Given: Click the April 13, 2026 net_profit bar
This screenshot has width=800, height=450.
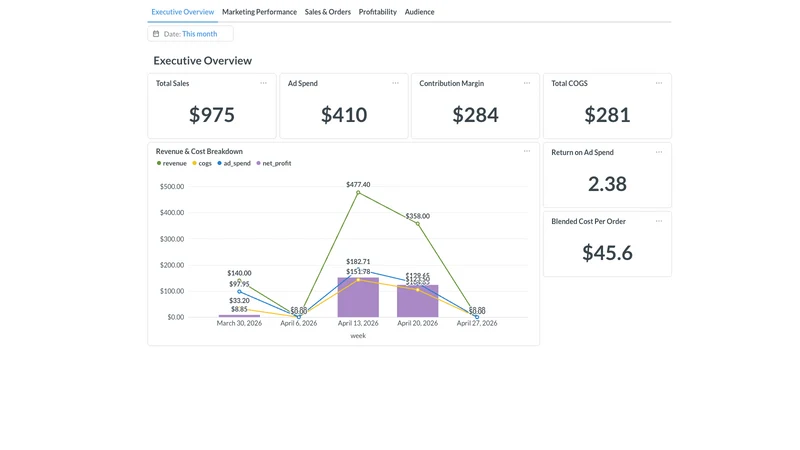Looking at the screenshot, I should click(x=358, y=297).
